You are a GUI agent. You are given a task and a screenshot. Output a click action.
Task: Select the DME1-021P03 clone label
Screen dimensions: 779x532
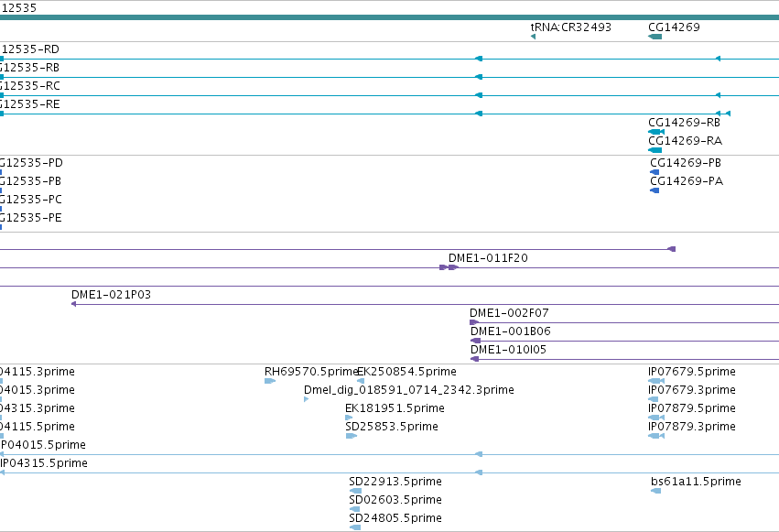tap(112, 295)
